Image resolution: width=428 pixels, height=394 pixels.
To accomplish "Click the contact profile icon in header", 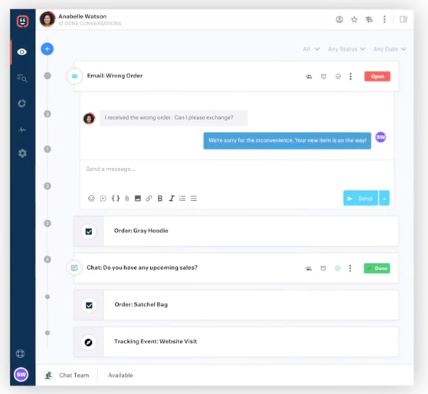I will click(x=339, y=19).
